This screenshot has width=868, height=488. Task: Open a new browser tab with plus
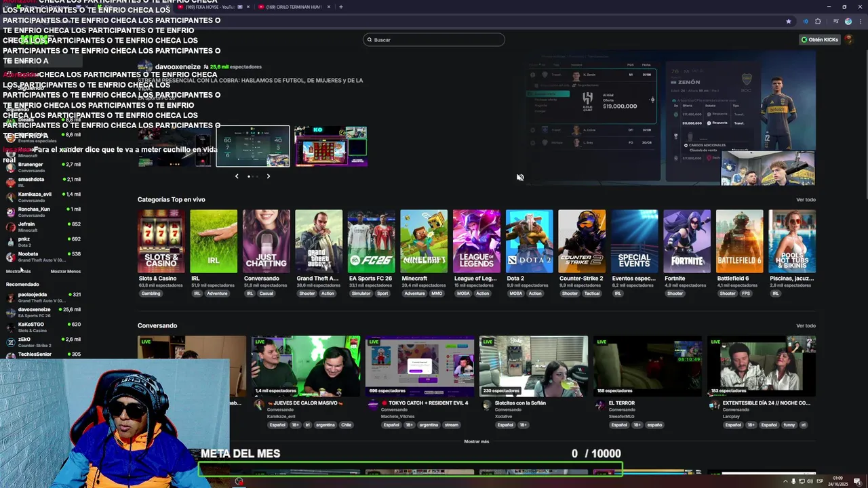(340, 7)
